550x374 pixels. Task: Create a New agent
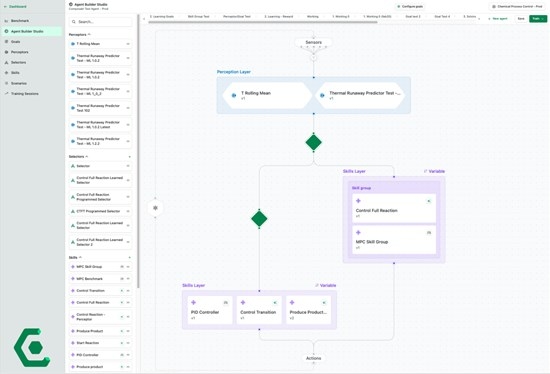pos(498,19)
